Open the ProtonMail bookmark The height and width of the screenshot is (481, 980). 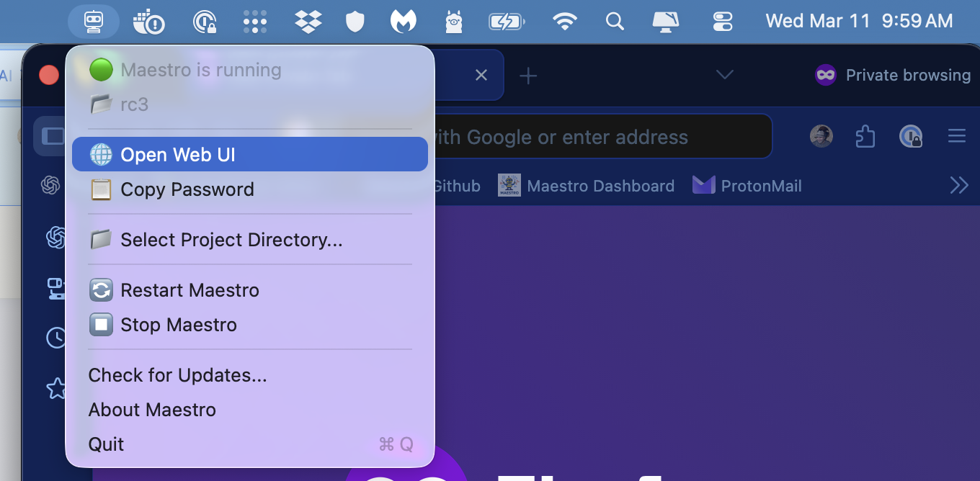747,186
